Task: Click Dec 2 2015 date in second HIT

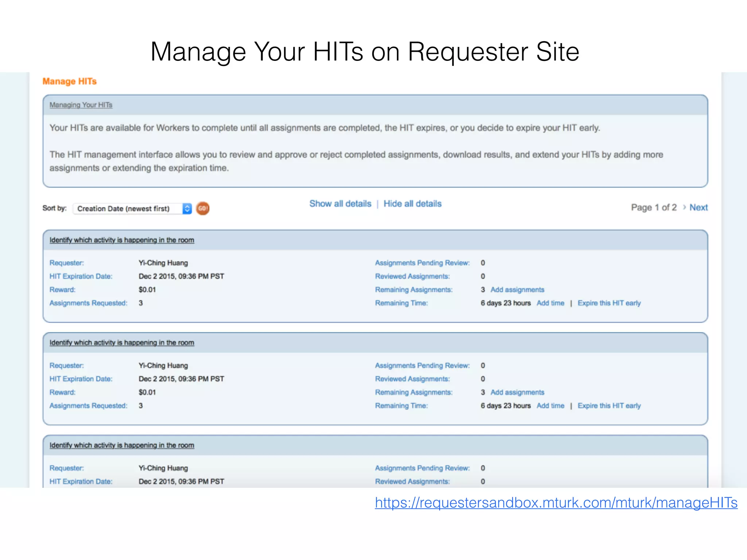Action: [181, 379]
